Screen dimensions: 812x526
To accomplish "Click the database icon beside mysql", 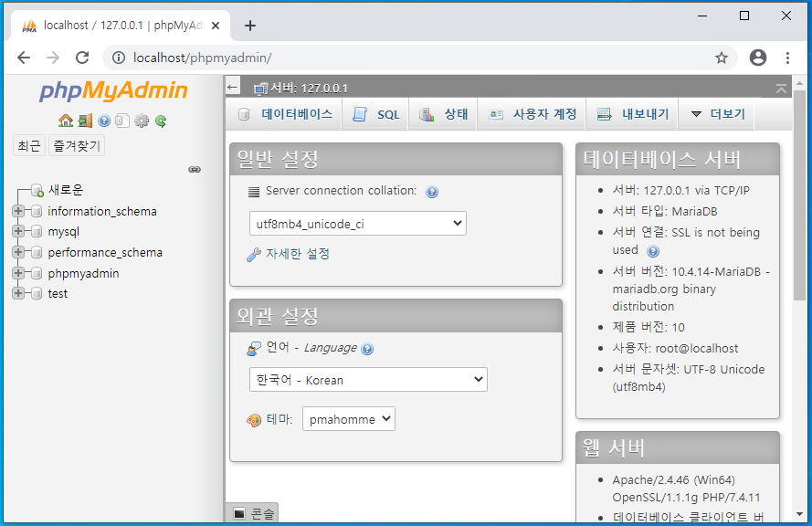I will coord(37,231).
